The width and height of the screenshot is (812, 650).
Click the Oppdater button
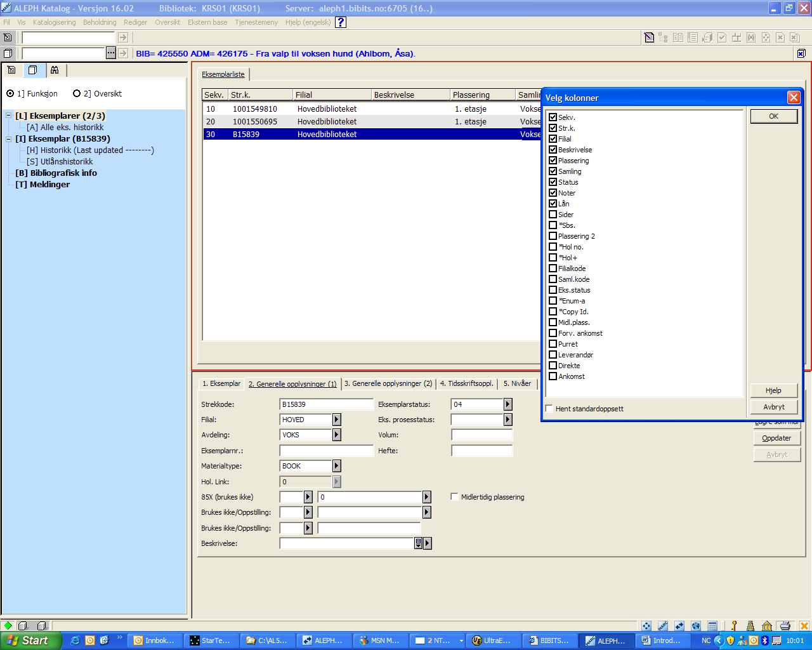pyautogui.click(x=776, y=438)
